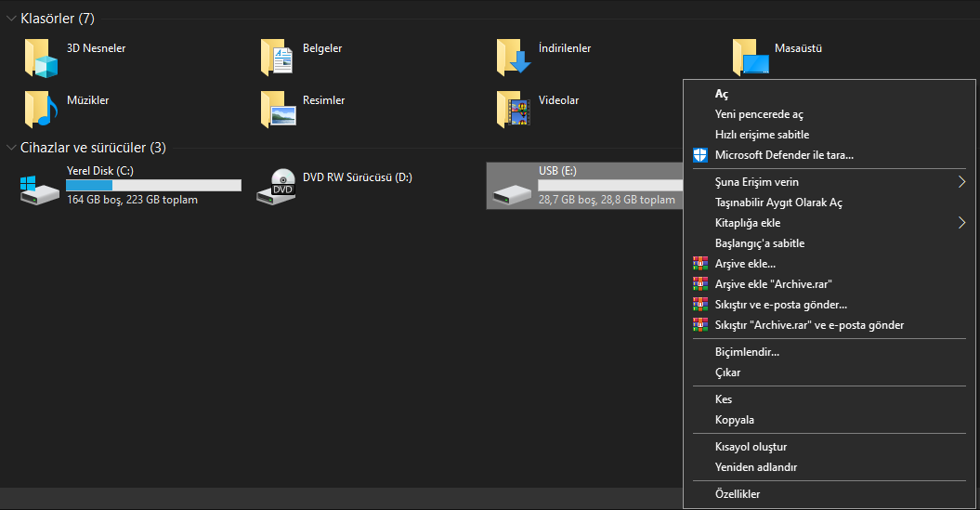Click the "164 GB boş, 223 GB toplam" text
This screenshot has width=980, height=510.
[x=133, y=200]
